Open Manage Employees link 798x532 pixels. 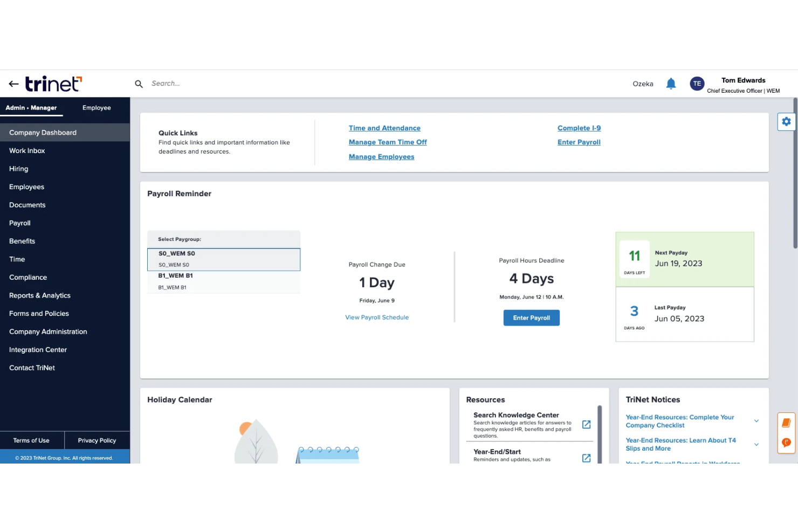point(381,157)
